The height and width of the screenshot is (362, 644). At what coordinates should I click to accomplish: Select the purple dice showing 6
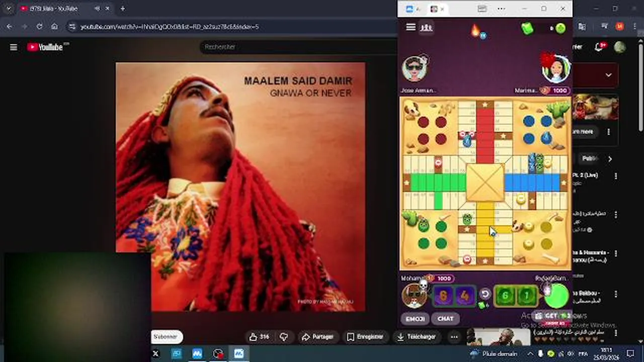point(443,296)
